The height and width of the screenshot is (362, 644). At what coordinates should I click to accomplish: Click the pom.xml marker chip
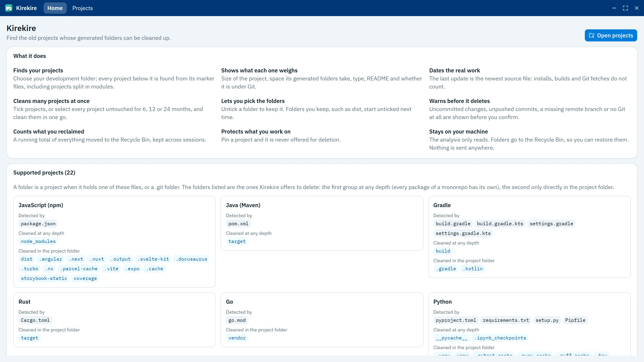tap(238, 224)
